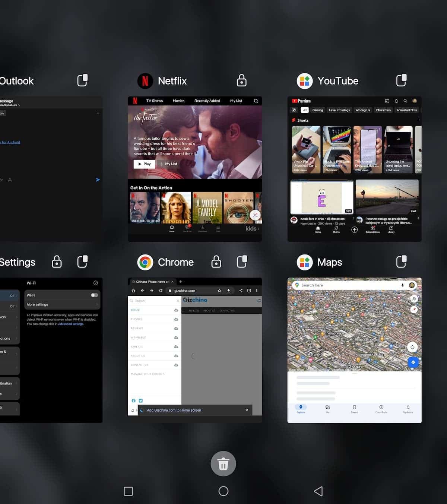Image resolution: width=447 pixels, height=504 pixels.
Task: Toggle the lock on Chrome app
Action: [x=216, y=262]
